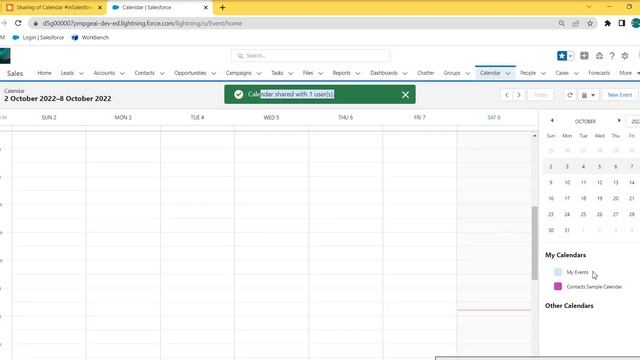Click the success checkmark icon in toast
The image size is (640, 360).
239,94
